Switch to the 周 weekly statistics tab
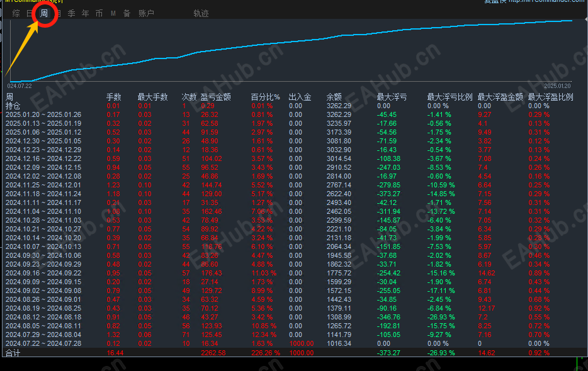The width and height of the screenshot is (588, 371). coord(44,13)
